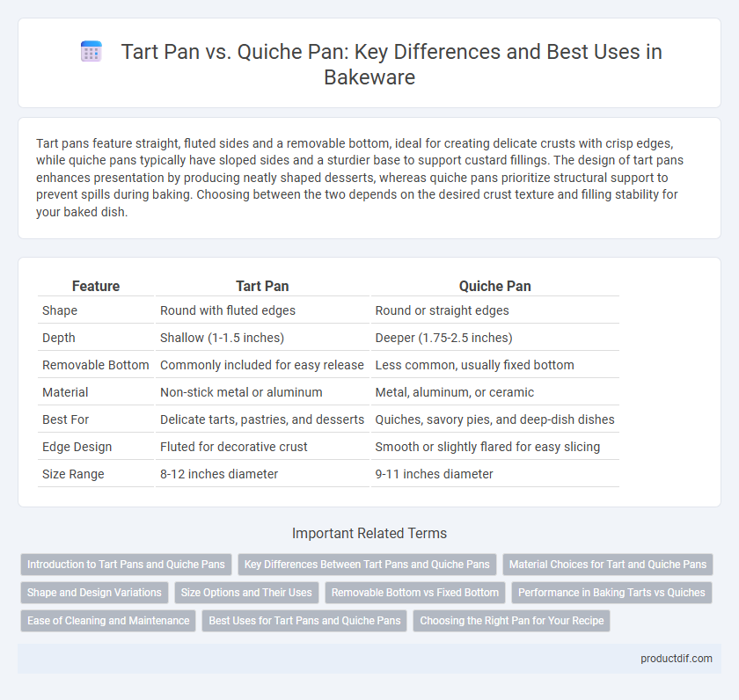The height and width of the screenshot is (700, 739).
Task: Open Key Differences Between Tart Pans and Quiche Pans
Action: coord(367,565)
